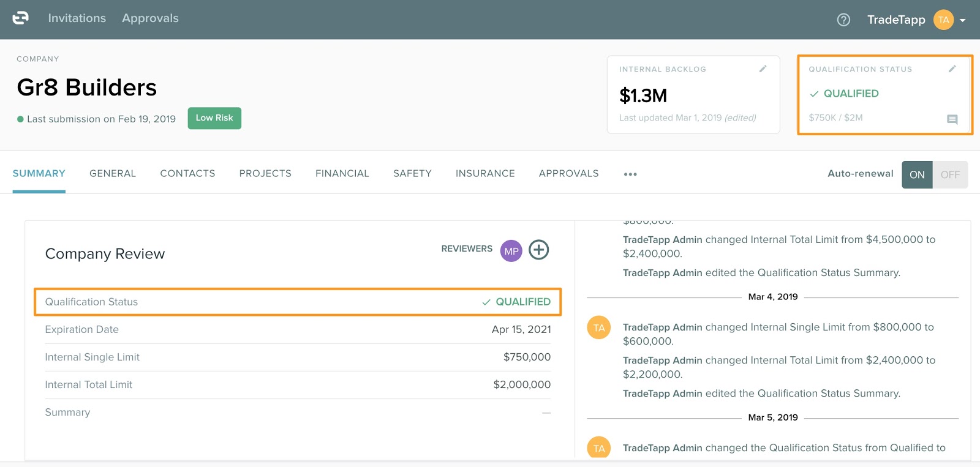Open the Invitations page
Image resolution: width=980 pixels, height=467 pixels.
tap(77, 18)
